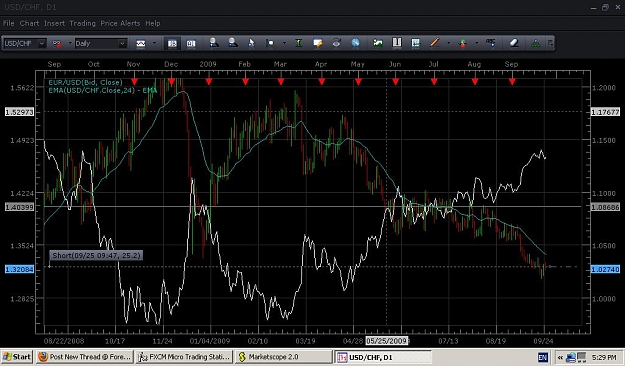Click the red and green arrows icon
Viewport: 625px width, 366px height.
[462, 43]
